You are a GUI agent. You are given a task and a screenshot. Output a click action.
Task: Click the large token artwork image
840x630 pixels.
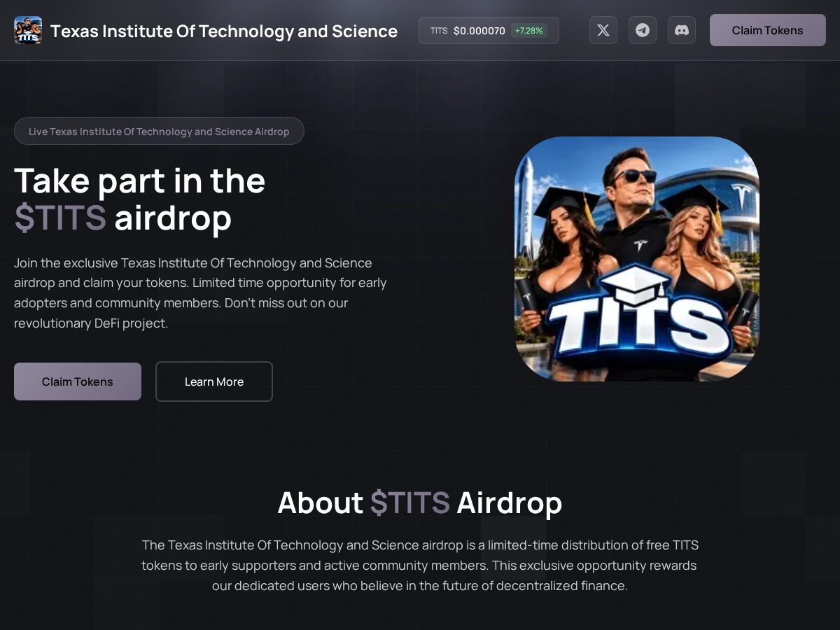(637, 259)
